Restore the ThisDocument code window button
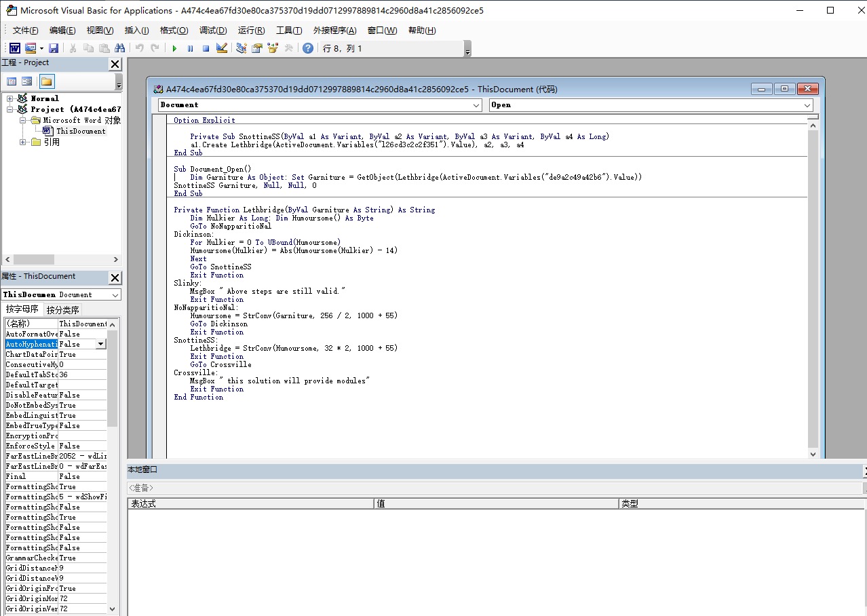The height and width of the screenshot is (616, 867). [x=784, y=89]
